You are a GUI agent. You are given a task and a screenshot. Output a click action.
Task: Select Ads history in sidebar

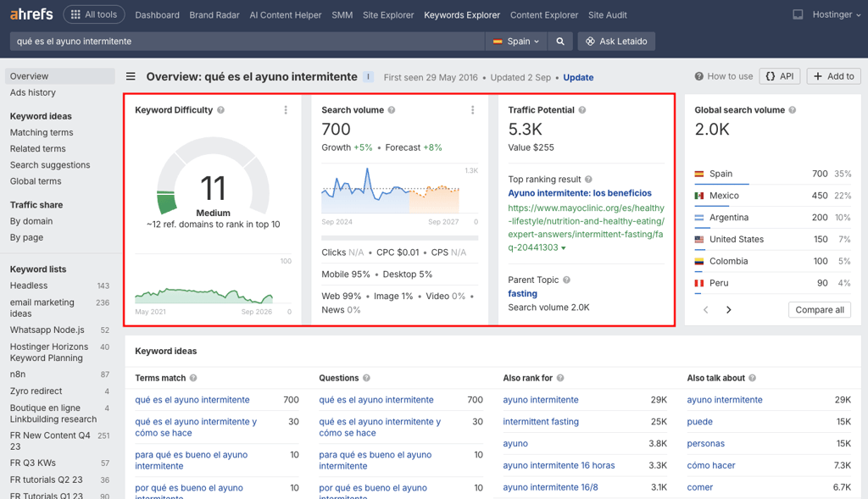point(33,92)
